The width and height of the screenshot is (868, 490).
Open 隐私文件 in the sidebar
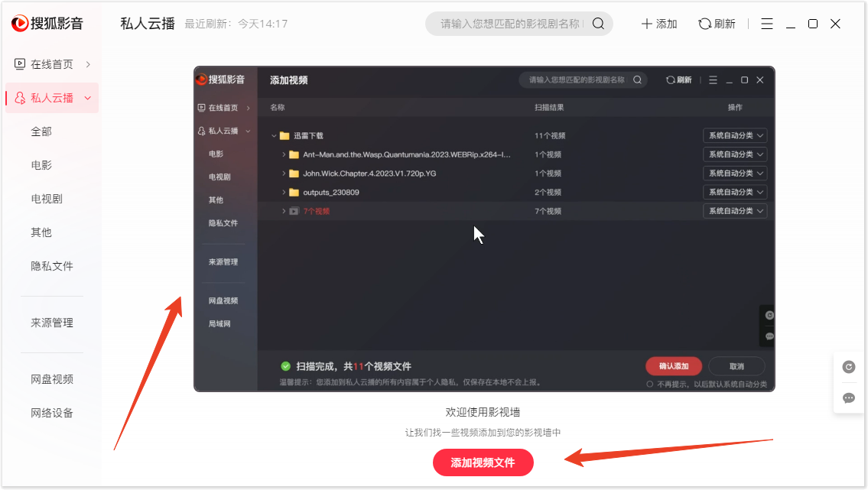coord(52,266)
